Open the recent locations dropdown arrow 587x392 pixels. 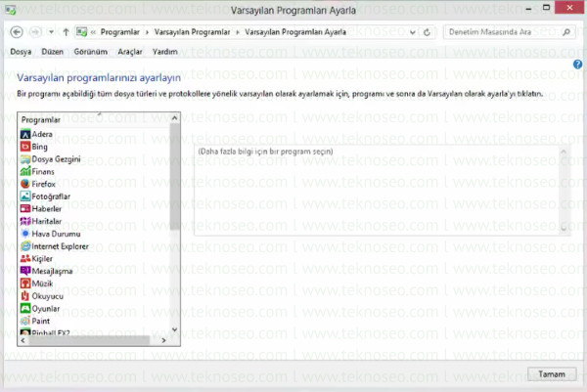tap(51, 32)
